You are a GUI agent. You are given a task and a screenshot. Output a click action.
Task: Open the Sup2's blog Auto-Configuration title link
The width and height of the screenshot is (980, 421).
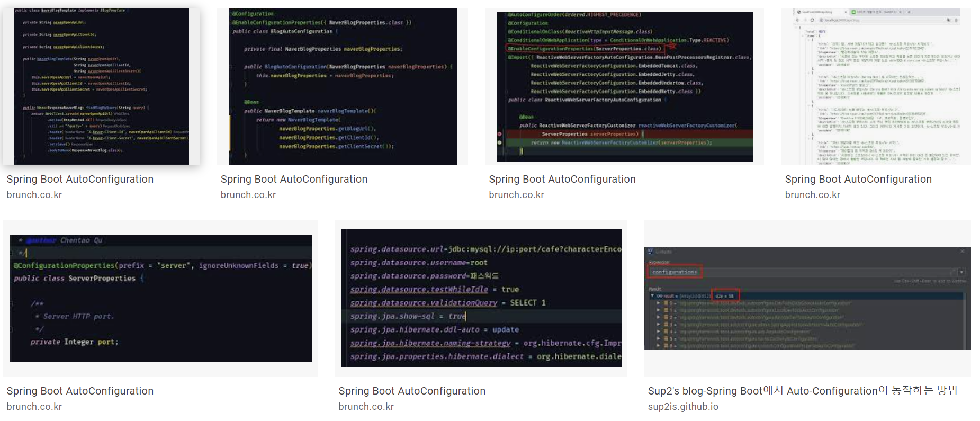pos(803,391)
